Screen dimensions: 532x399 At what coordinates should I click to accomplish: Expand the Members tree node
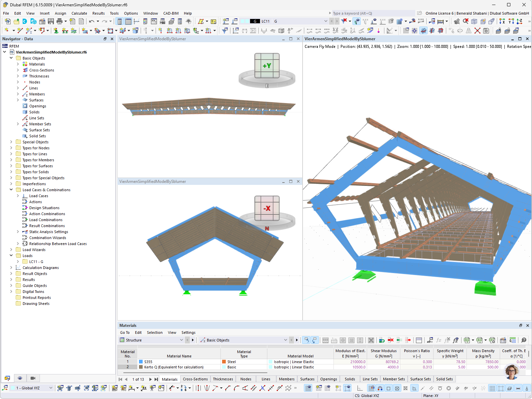18,94
